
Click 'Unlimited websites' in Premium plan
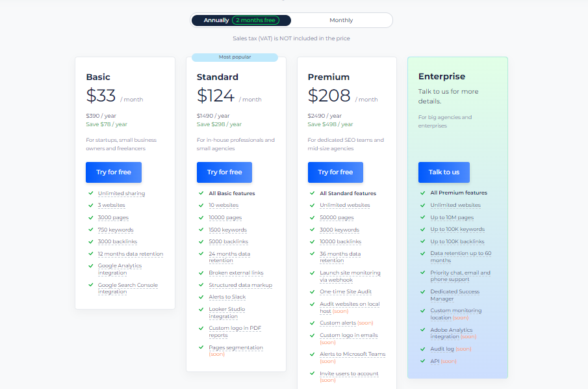click(x=344, y=206)
